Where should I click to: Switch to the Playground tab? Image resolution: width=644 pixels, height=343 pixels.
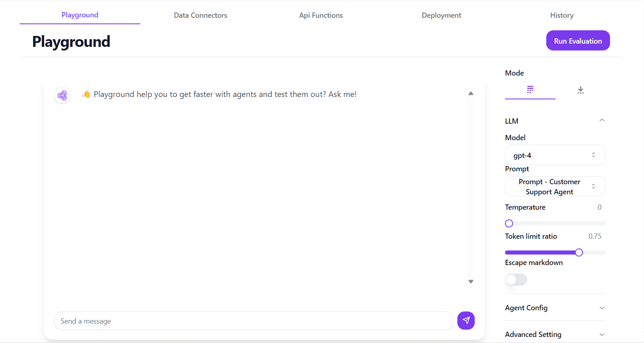tap(80, 15)
